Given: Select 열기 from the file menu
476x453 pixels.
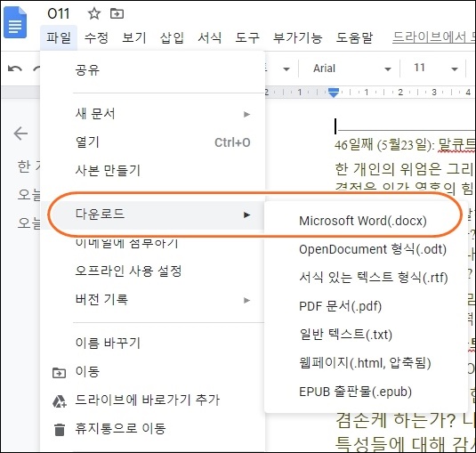Looking at the screenshot, I should 152,142.
